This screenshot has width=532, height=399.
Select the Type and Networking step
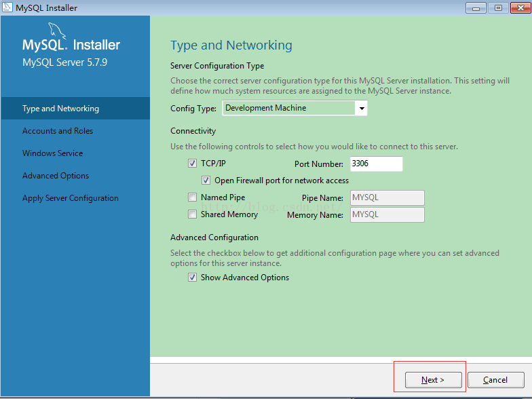75,109
